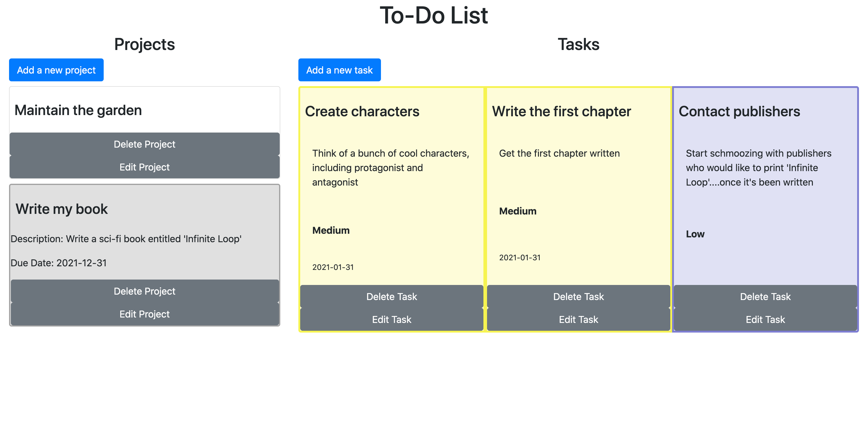Click the Write the first chapter heading
Image resolution: width=868 pixels, height=441 pixels.
point(561,111)
